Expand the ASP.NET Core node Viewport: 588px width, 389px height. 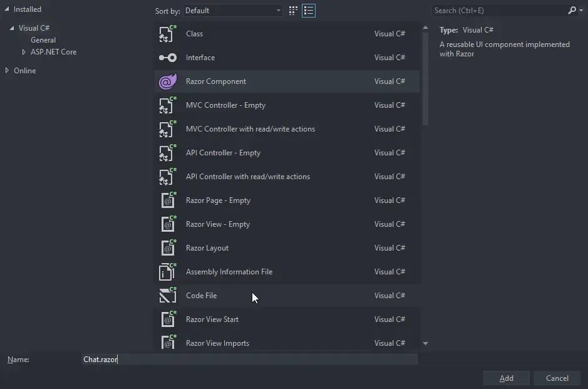[24, 51]
